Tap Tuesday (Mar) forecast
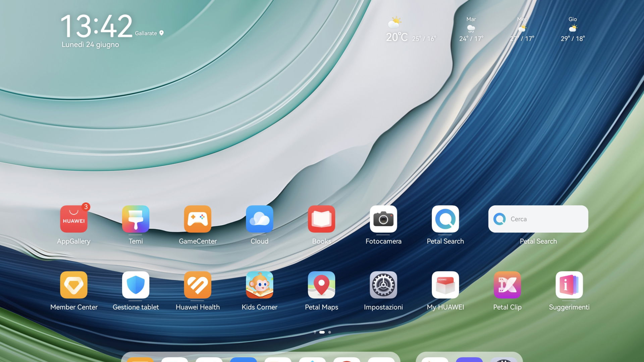The height and width of the screenshot is (362, 644). click(x=471, y=29)
